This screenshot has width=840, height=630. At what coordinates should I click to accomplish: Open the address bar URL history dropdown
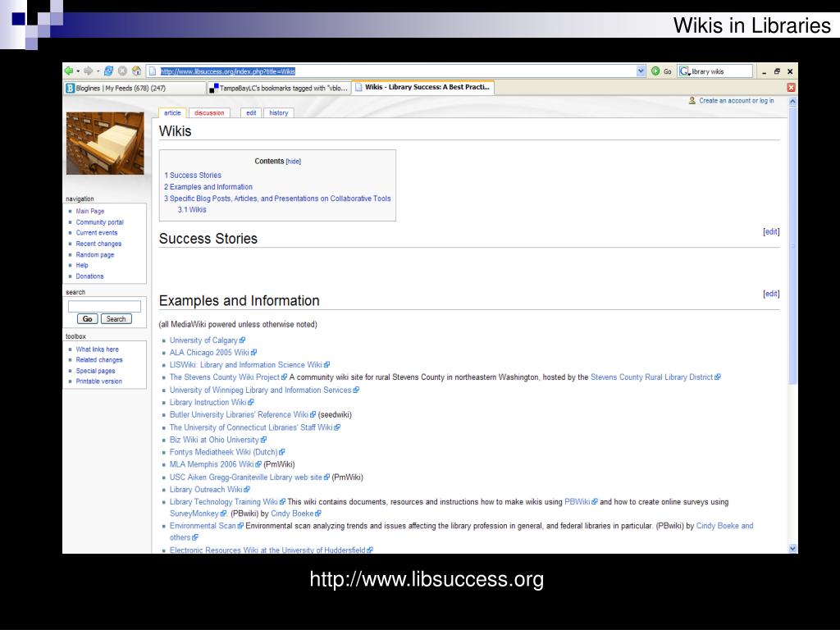641,71
